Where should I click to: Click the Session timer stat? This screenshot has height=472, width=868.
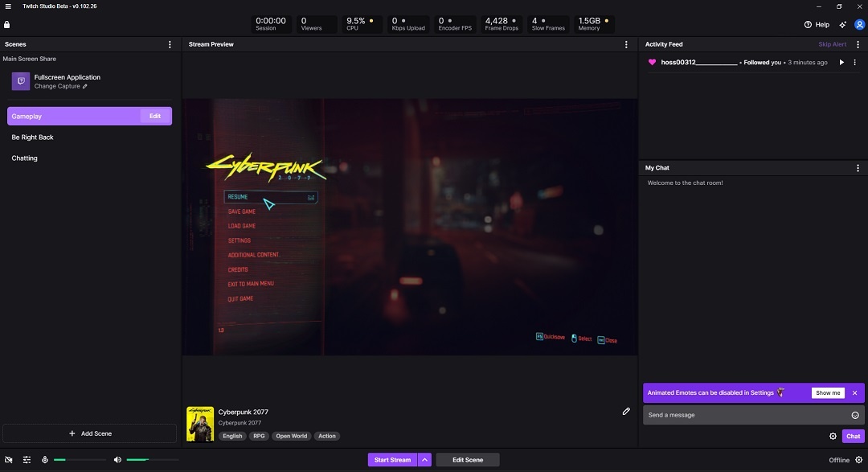pos(271,24)
